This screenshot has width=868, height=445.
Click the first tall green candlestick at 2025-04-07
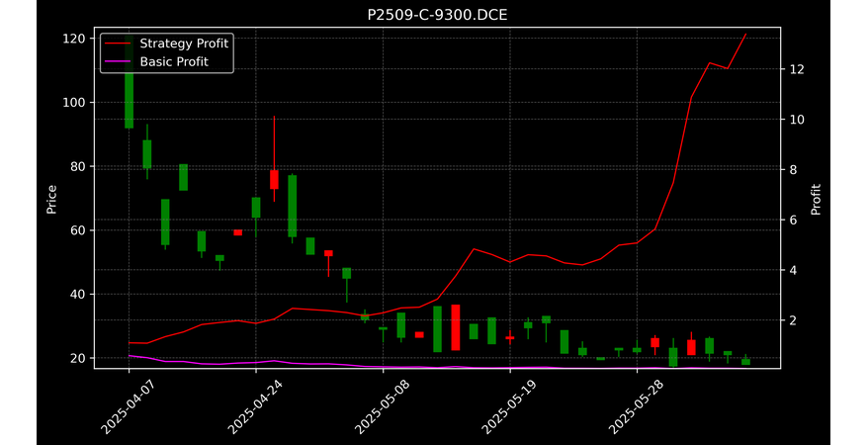(129, 83)
